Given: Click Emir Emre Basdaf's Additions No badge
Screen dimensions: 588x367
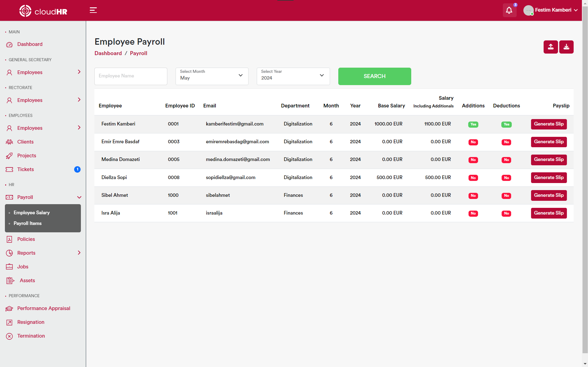Looking at the screenshot, I should [473, 142].
